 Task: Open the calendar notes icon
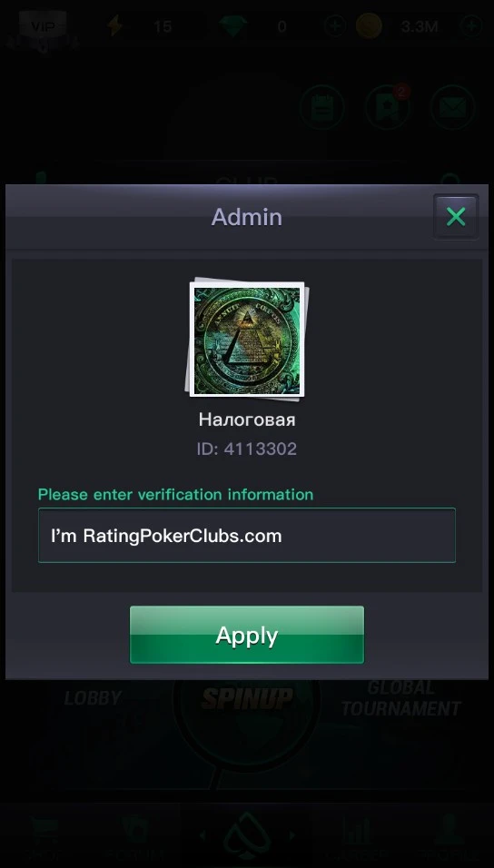tap(321, 107)
